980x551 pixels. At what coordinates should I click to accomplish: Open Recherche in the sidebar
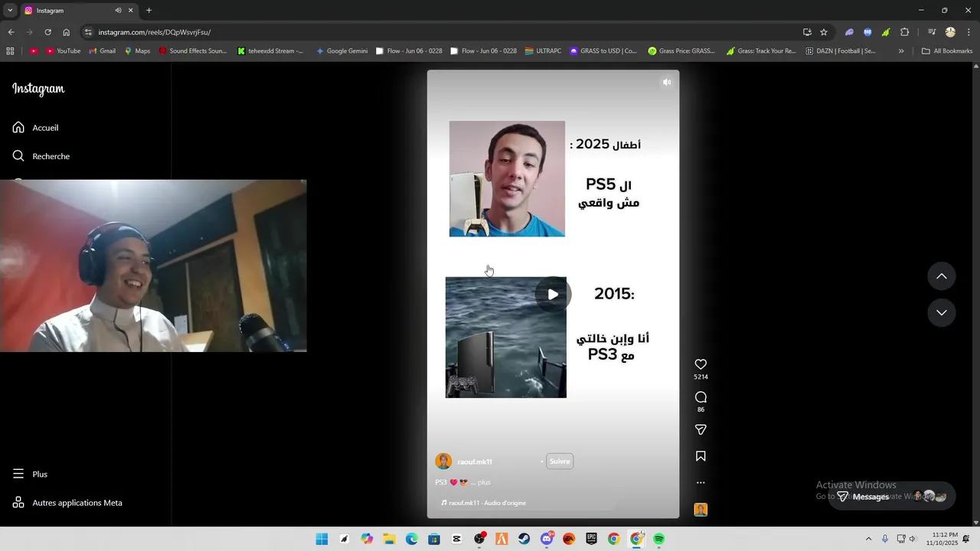point(41,156)
